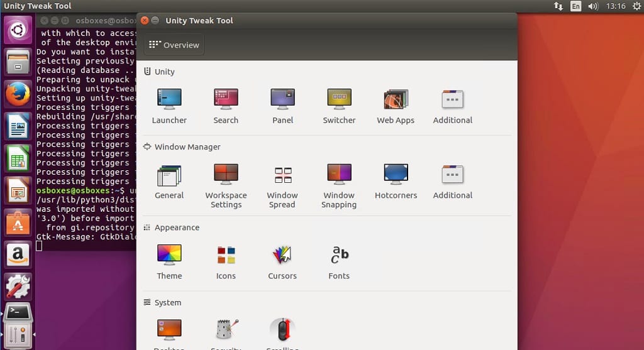
Task: Click the Window Manager section heading
Action: 187,147
